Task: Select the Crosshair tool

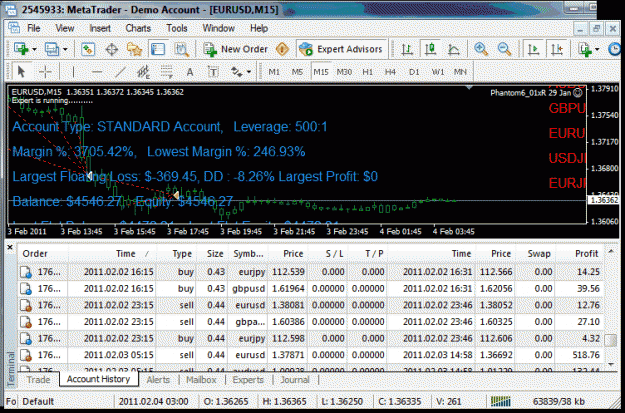Action: point(45,72)
